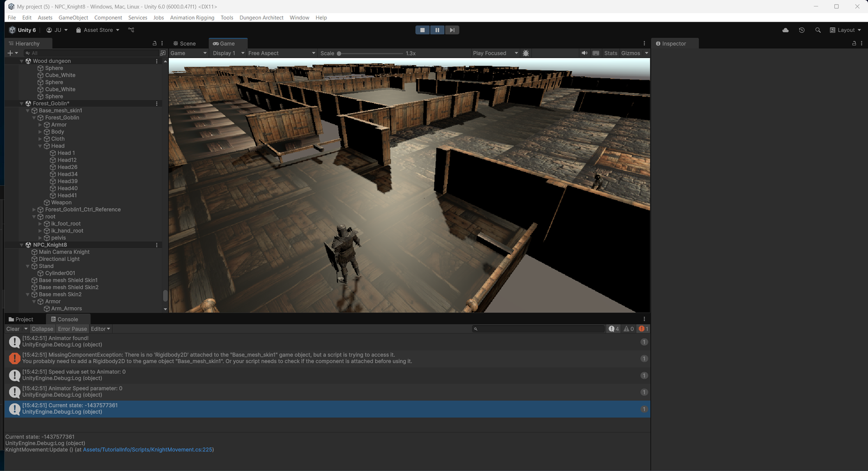This screenshot has width=868, height=471.
Task: Collapse the Head node in Hierarchy
Action: 40,146
